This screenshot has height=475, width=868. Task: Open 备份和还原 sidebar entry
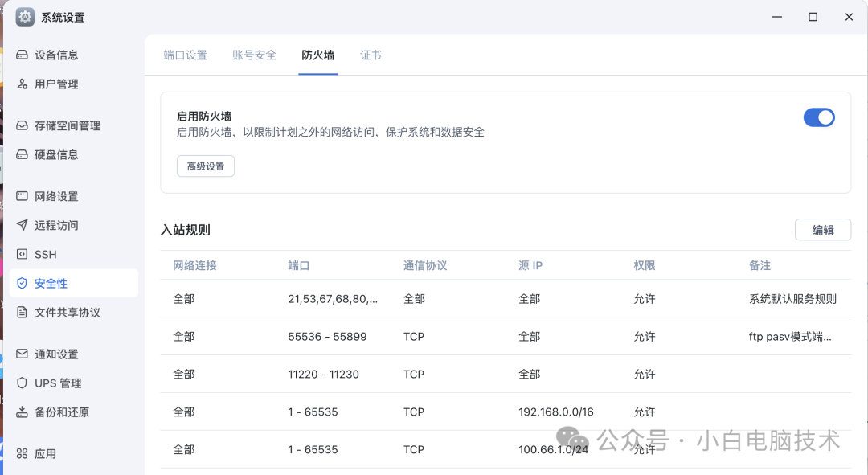(x=74, y=412)
